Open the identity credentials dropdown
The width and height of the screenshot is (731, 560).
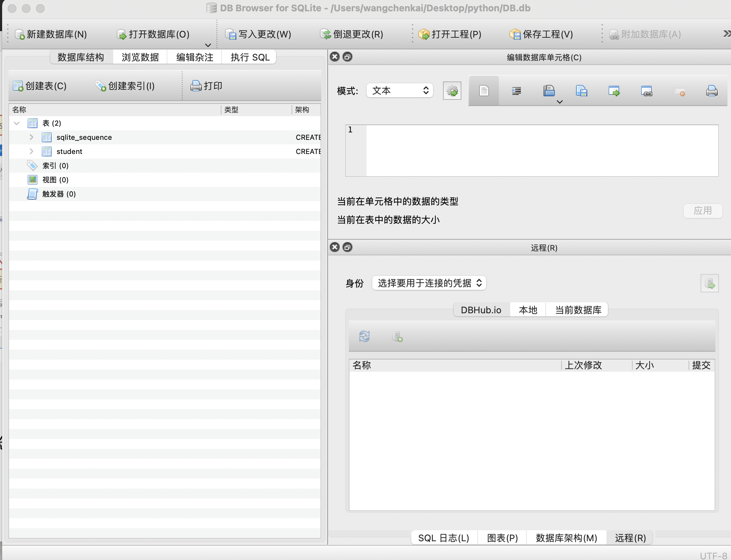point(429,283)
